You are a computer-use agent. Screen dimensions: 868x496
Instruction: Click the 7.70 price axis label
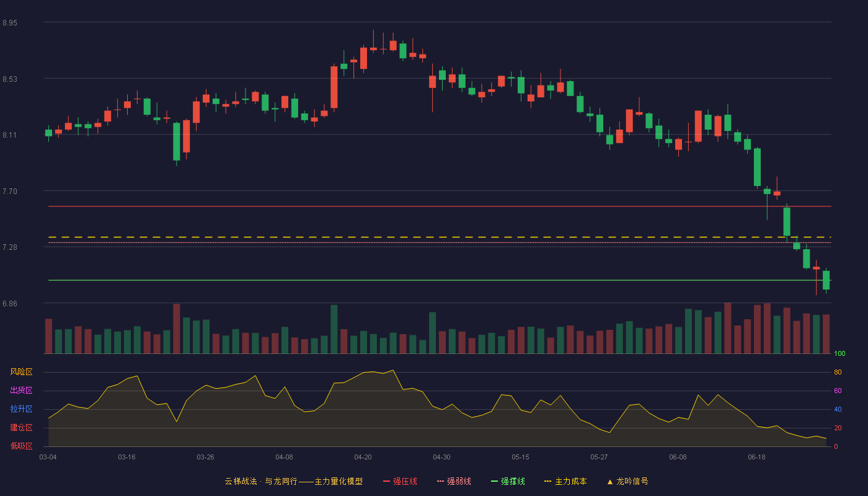coord(10,192)
